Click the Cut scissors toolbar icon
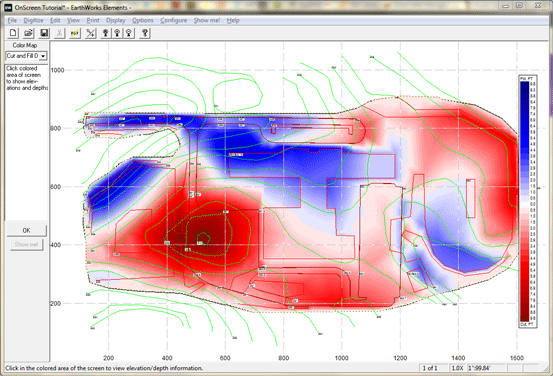The image size is (553, 376). [x=60, y=33]
